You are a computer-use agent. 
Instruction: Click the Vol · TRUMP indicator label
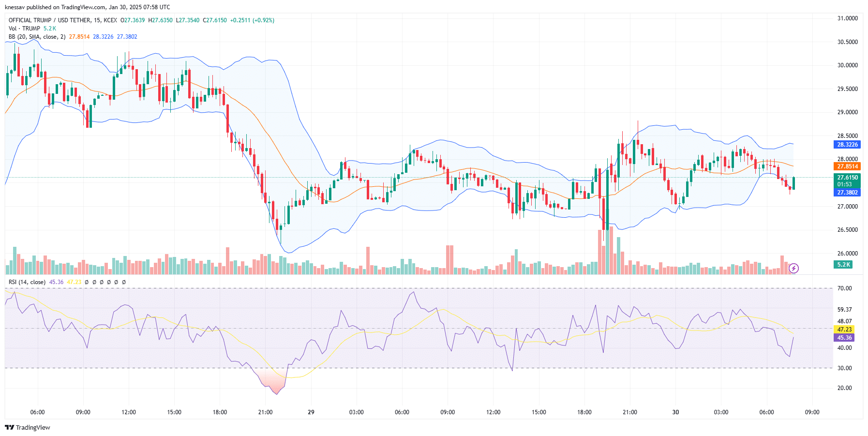[25, 29]
